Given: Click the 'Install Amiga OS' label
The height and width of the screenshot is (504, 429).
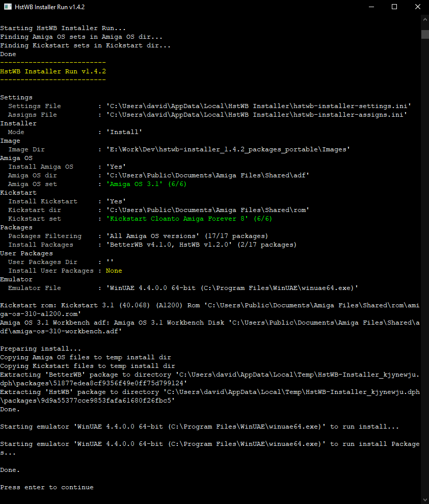Looking at the screenshot, I should [41, 167].
